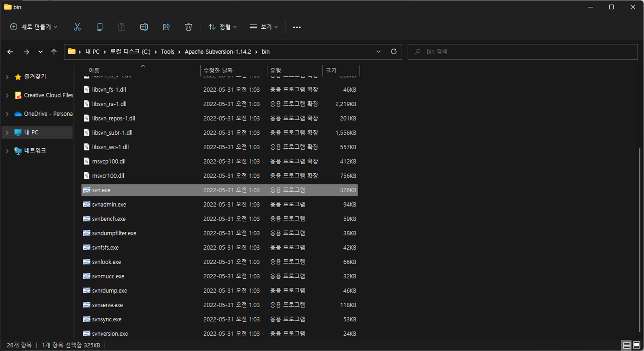Click the Rename icon in toolbar

pos(144,27)
